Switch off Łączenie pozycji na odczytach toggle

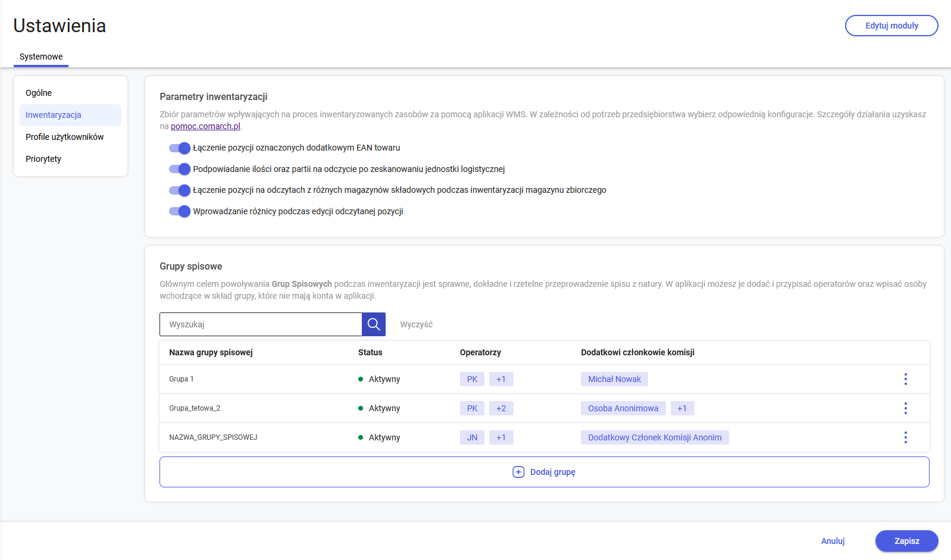click(x=179, y=190)
